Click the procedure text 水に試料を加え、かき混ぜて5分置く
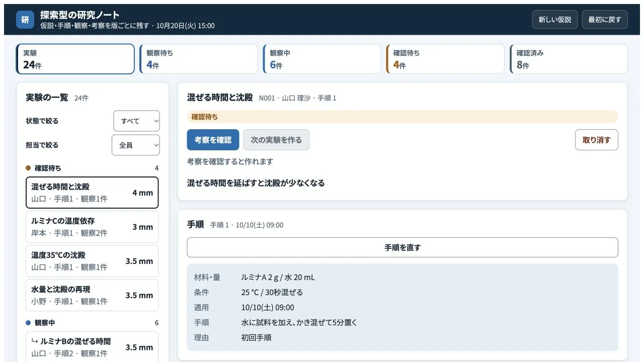 pos(299,322)
